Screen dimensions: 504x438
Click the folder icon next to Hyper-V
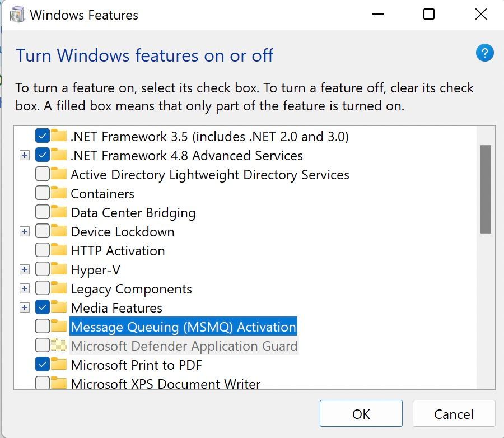point(58,269)
